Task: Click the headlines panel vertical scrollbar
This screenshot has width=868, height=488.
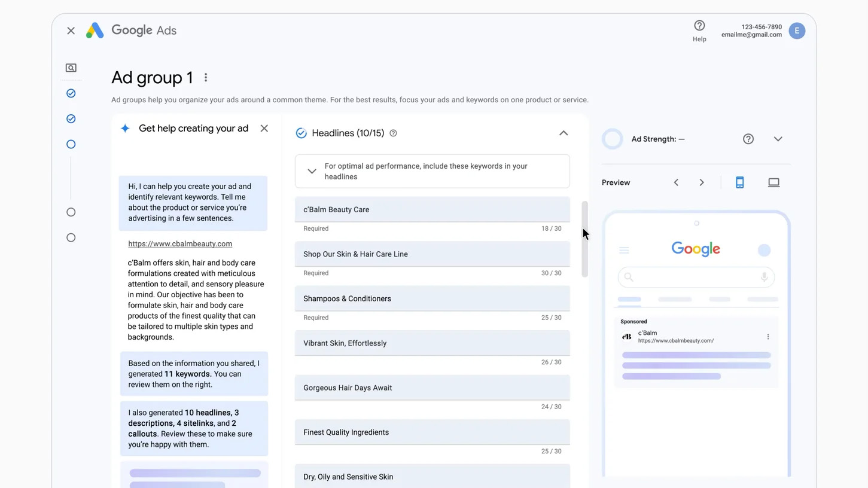Action: point(585,239)
